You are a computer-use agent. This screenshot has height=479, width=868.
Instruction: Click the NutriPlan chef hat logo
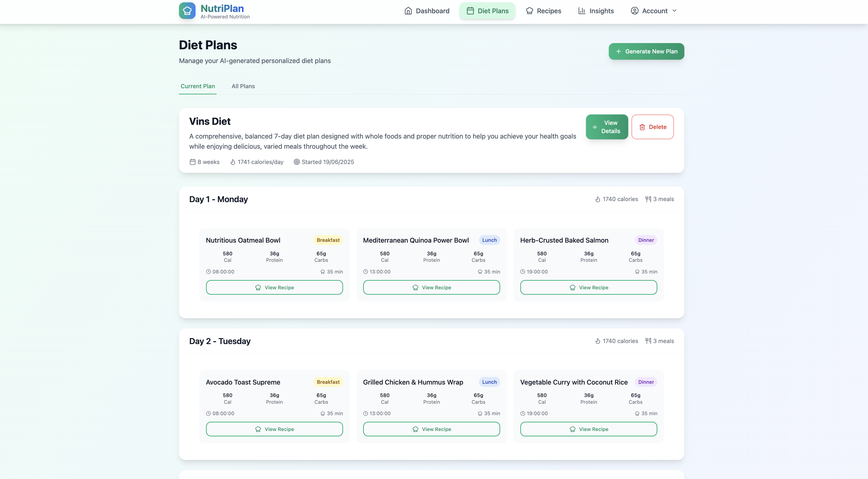[x=187, y=11]
